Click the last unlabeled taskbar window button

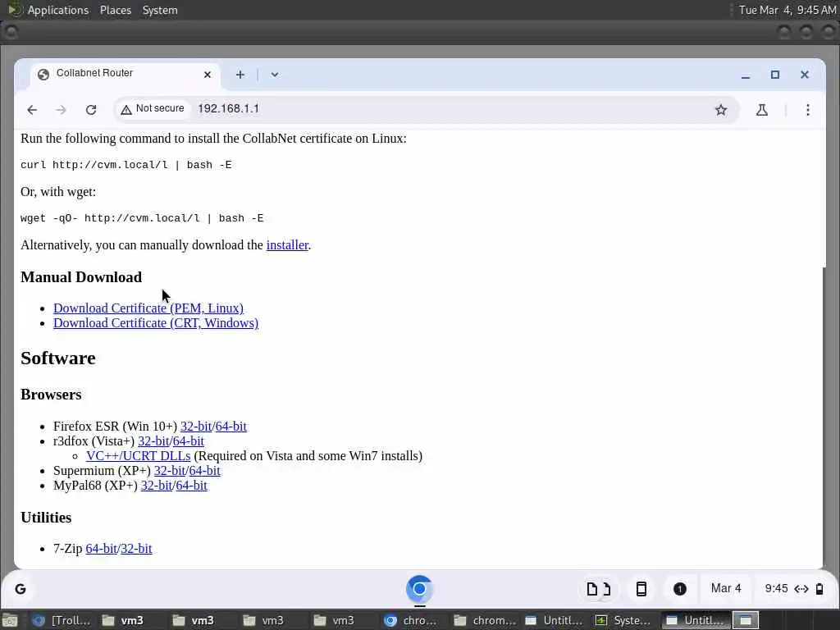point(746,621)
